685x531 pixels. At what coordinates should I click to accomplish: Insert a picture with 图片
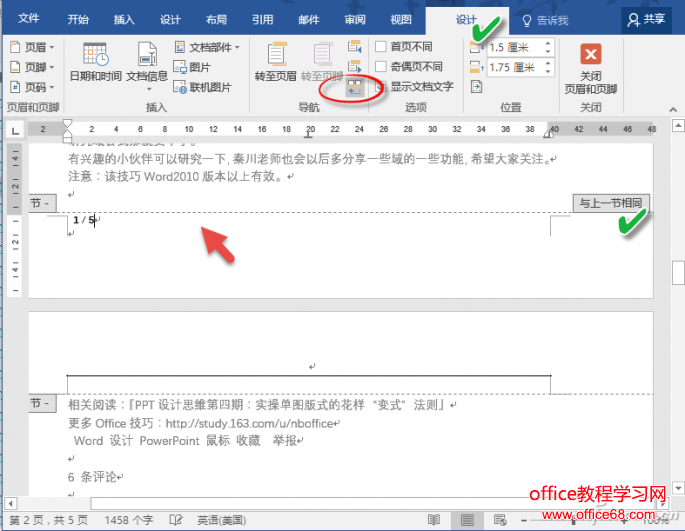click(x=192, y=67)
